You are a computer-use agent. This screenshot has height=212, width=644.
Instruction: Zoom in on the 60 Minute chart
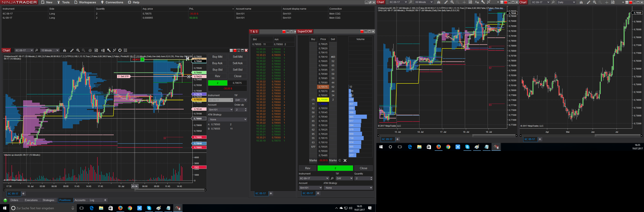pyautogui.click(x=452, y=2)
